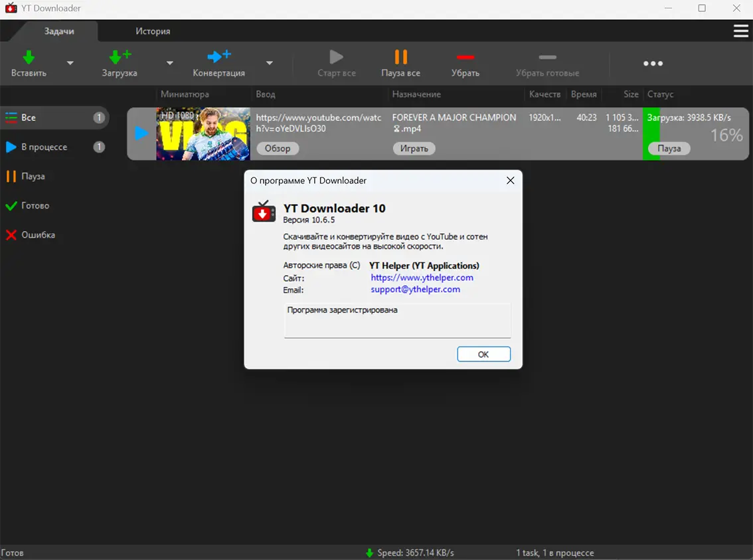Click the Обзор button
The image size is (753, 560).
click(278, 148)
